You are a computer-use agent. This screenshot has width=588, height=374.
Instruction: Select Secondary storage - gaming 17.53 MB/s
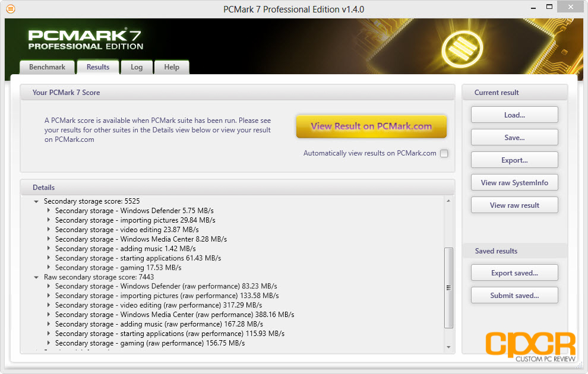[x=119, y=267]
